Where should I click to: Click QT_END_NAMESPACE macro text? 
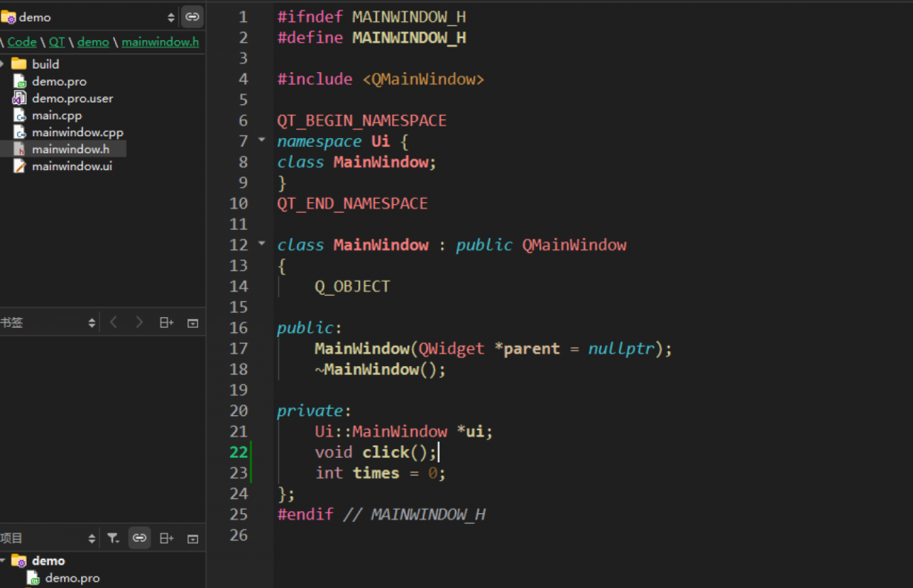pos(352,203)
